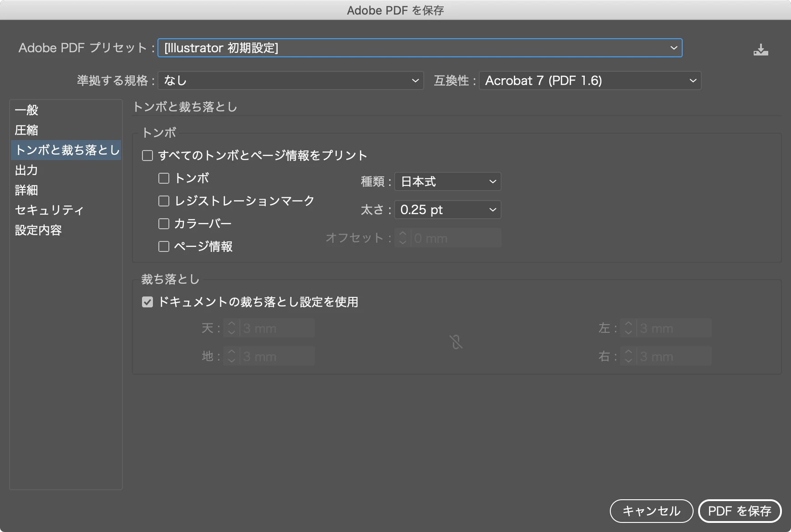Check the カラーバー checkbox
The height and width of the screenshot is (532, 791).
[x=164, y=224]
